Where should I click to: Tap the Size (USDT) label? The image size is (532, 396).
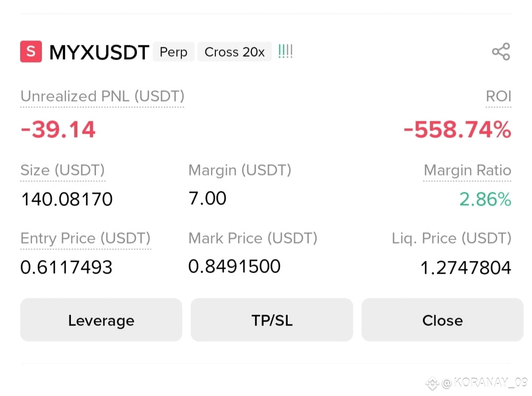[63, 170]
